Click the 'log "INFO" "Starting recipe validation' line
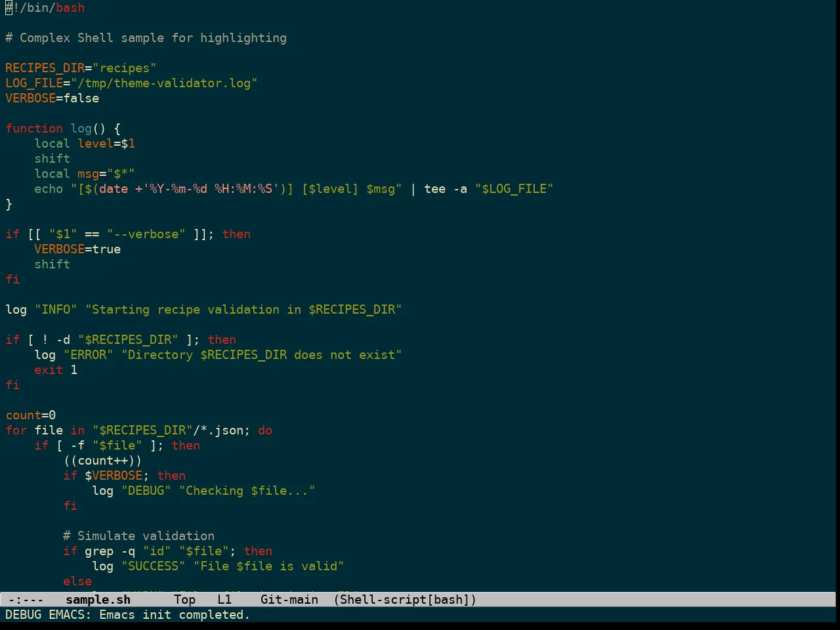This screenshot has width=840, height=630. tap(203, 310)
